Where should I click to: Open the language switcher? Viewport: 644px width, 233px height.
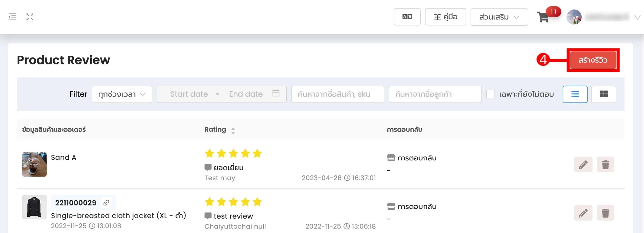tap(407, 17)
